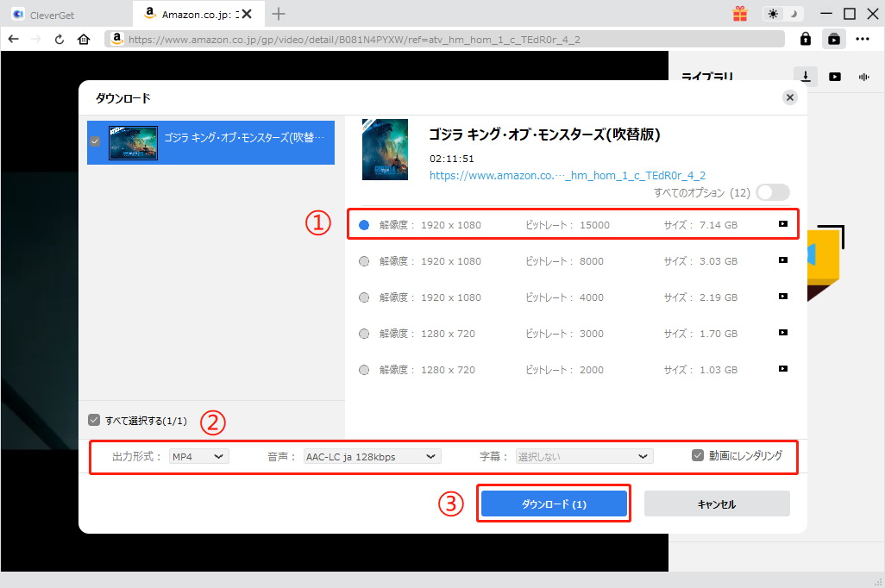Select the ゴジラ list entry title in left panel
The width and height of the screenshot is (885, 588).
[244, 137]
